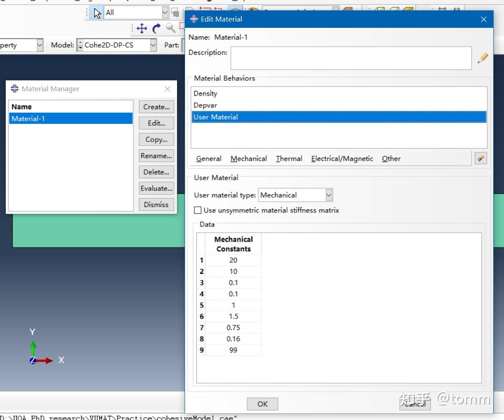The width and height of the screenshot is (504, 420).
Task: Enable unsymmetric material stiffness matrix
Action: (198, 210)
